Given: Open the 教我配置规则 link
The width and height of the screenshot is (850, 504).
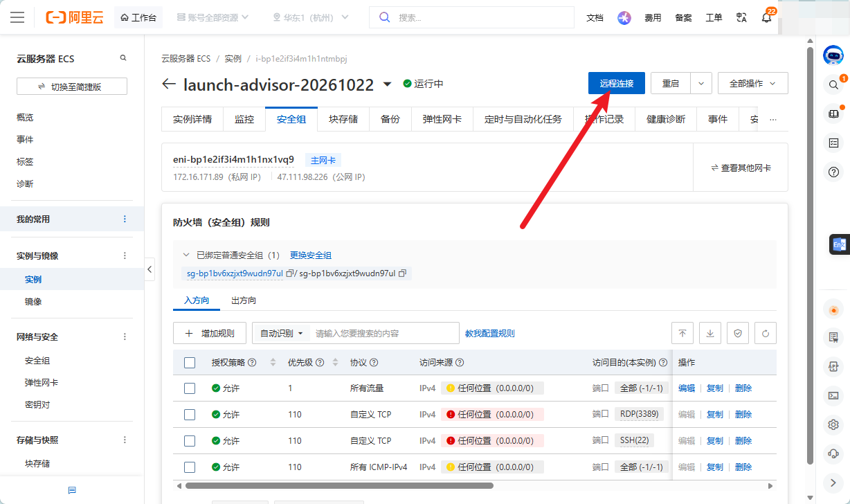Looking at the screenshot, I should (490, 333).
